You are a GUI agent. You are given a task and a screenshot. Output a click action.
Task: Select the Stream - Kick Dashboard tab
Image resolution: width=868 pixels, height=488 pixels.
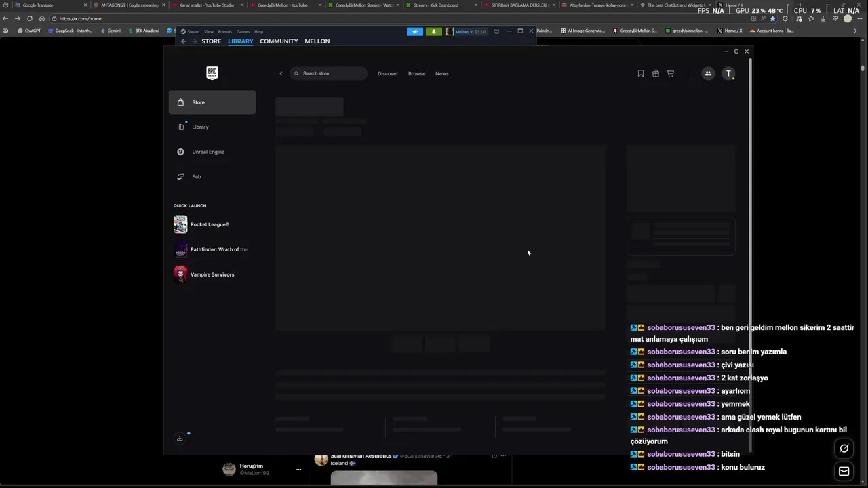441,5
